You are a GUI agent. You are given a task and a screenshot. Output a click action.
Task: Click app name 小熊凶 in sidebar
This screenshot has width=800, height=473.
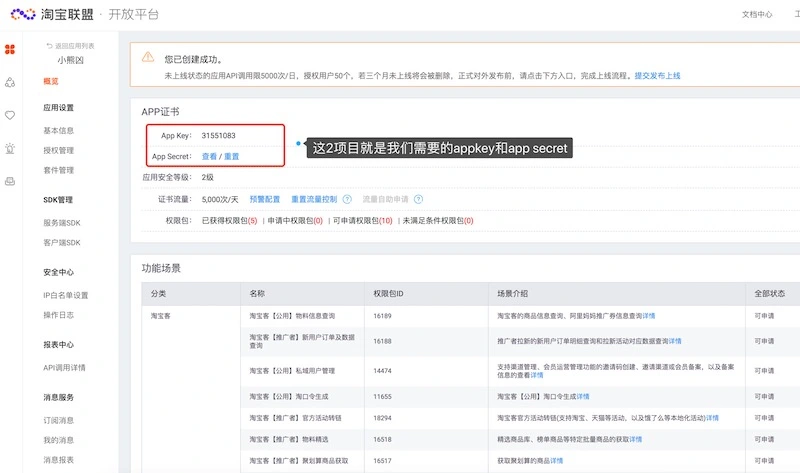[70, 60]
